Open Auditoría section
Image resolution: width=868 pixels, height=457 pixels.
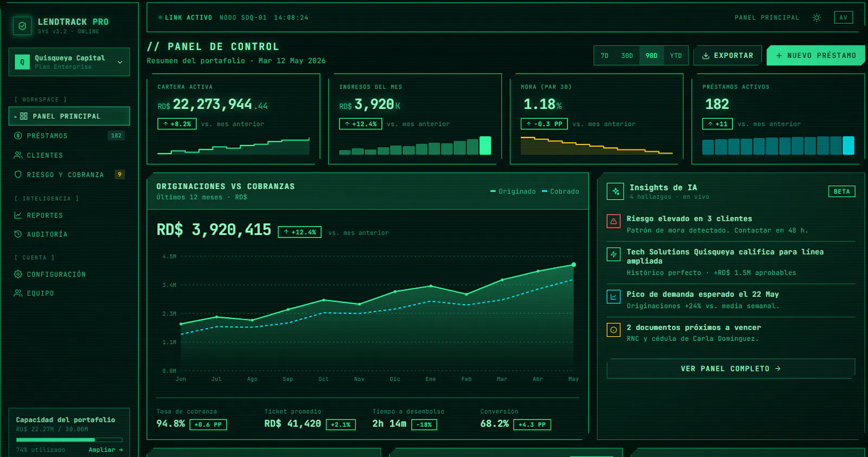pyautogui.click(x=69, y=234)
